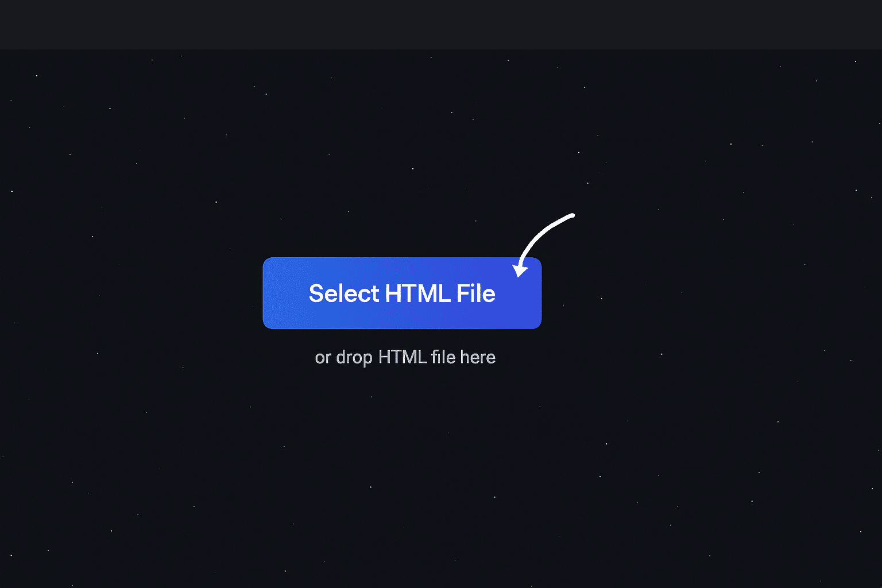Open the file picker via Select HTML File
The image size is (882, 588).
(x=402, y=293)
